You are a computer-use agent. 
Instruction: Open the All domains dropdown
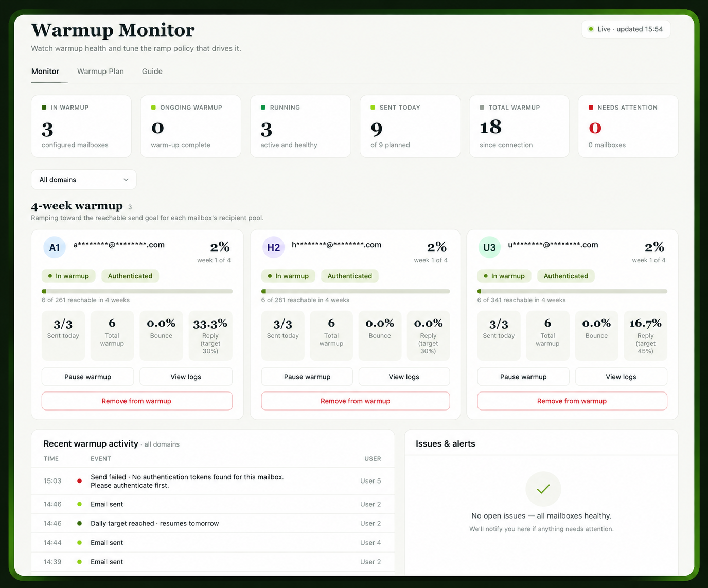point(84,180)
